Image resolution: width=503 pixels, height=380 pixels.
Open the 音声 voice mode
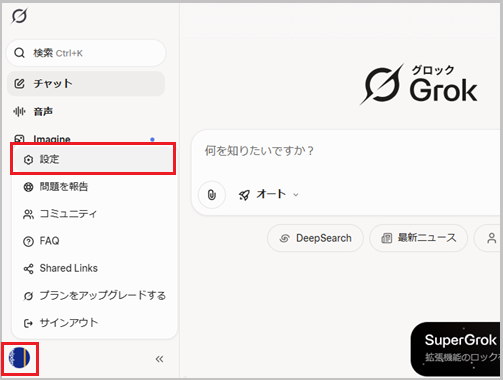86,111
